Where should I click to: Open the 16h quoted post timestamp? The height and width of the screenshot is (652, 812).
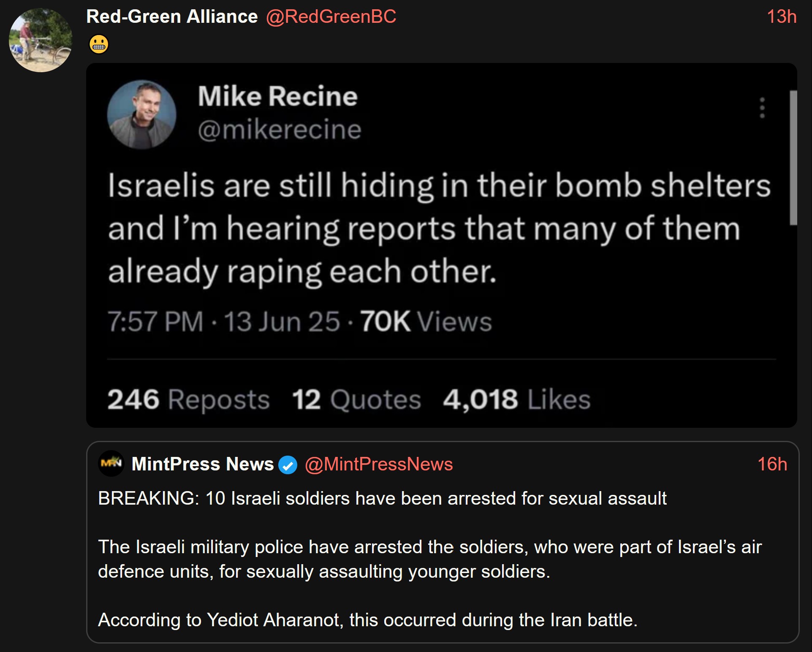coord(772,464)
